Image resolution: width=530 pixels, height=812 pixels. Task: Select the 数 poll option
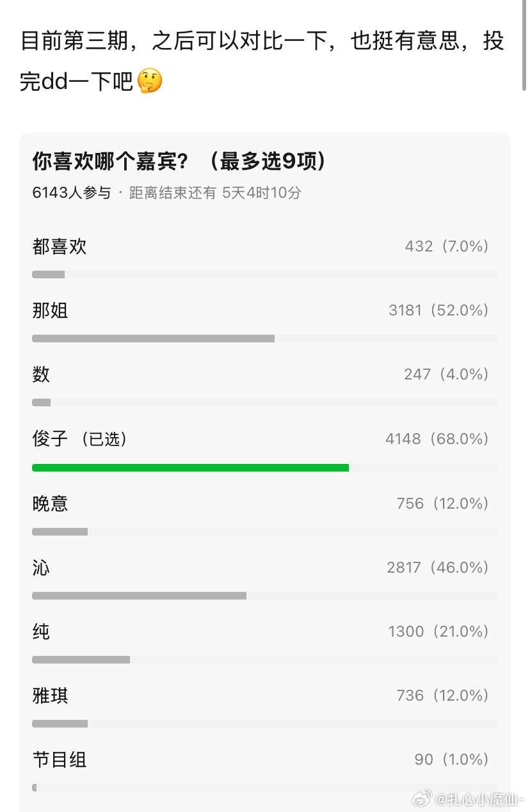coord(265,383)
